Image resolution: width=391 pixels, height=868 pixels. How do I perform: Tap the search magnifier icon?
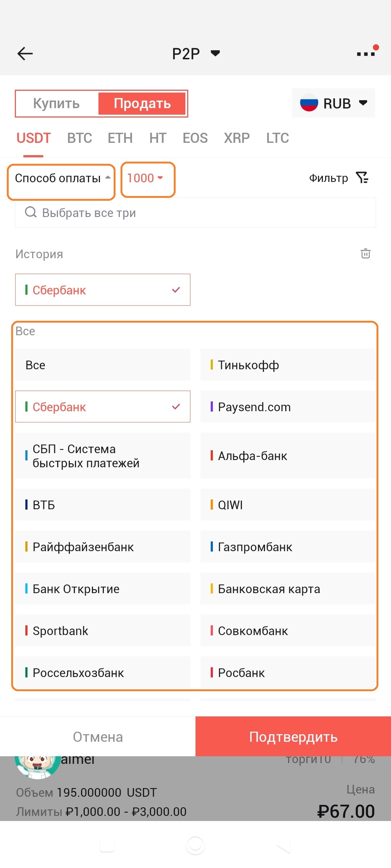tap(31, 212)
